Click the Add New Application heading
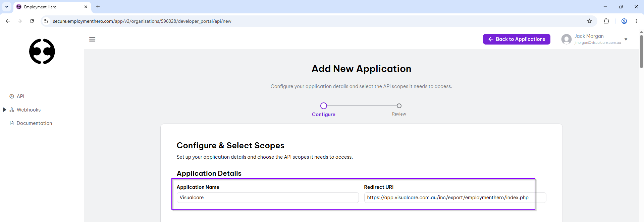Screen dimensions: 644x222 tap(362, 69)
